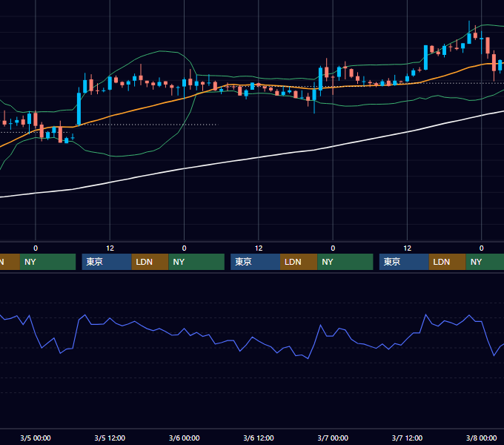This screenshot has width=504, height=445.
Task: Select the LDN session block on 3/7
Action: (x=448, y=262)
